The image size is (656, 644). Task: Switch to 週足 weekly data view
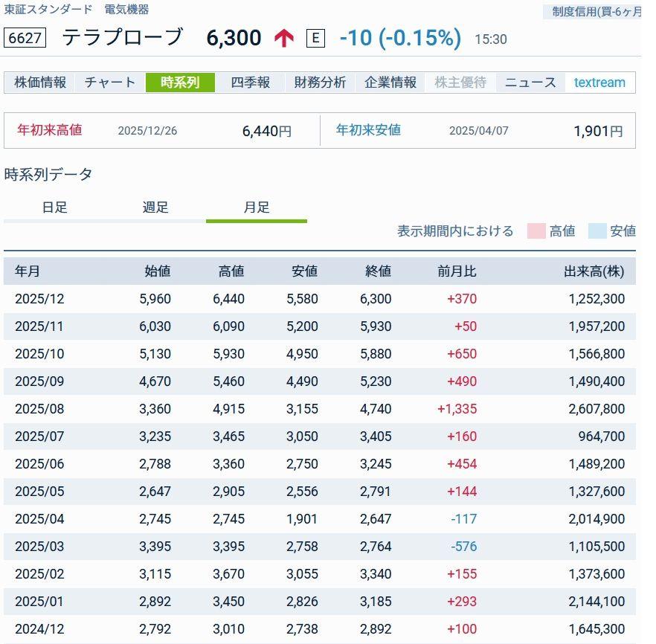point(155,207)
